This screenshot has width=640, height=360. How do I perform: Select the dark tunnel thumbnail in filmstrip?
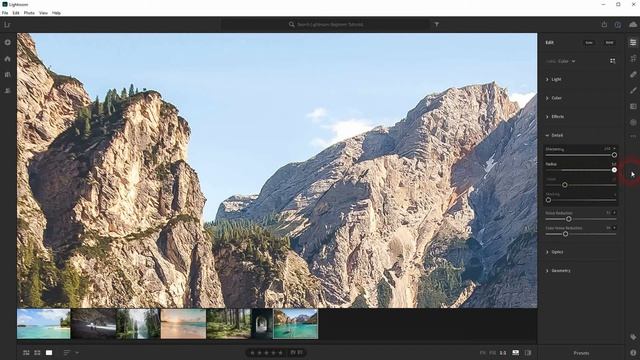pos(262,324)
